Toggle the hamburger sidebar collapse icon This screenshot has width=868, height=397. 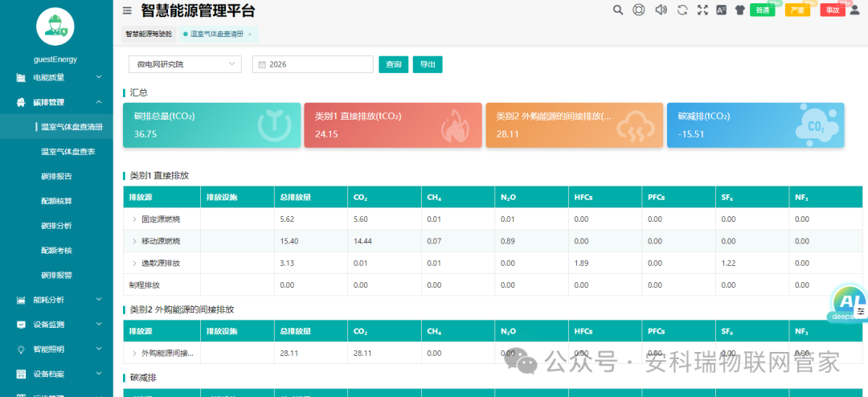[127, 10]
